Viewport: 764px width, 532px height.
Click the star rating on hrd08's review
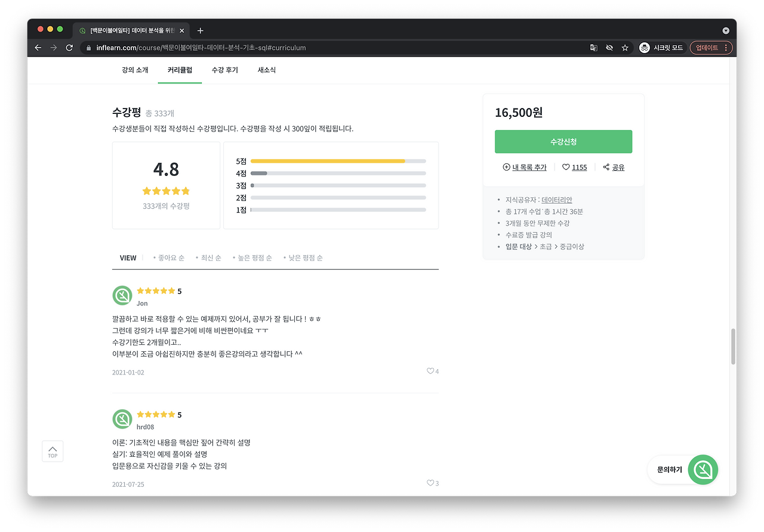point(156,415)
